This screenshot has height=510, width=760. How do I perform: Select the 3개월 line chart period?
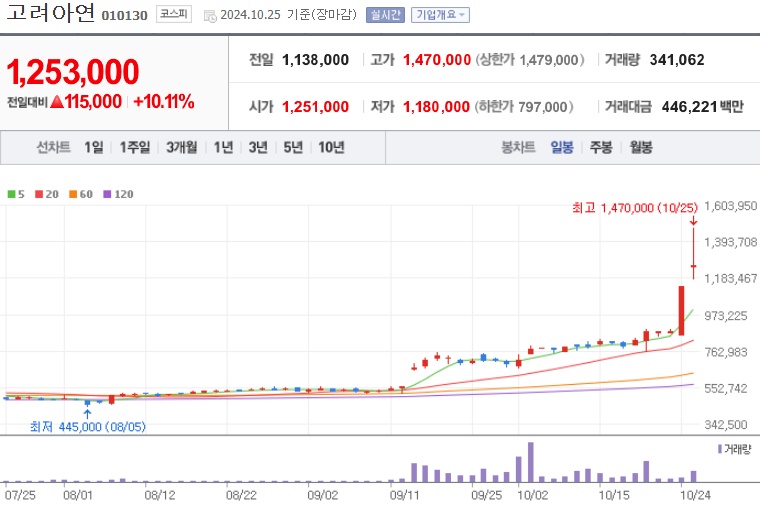(182, 147)
